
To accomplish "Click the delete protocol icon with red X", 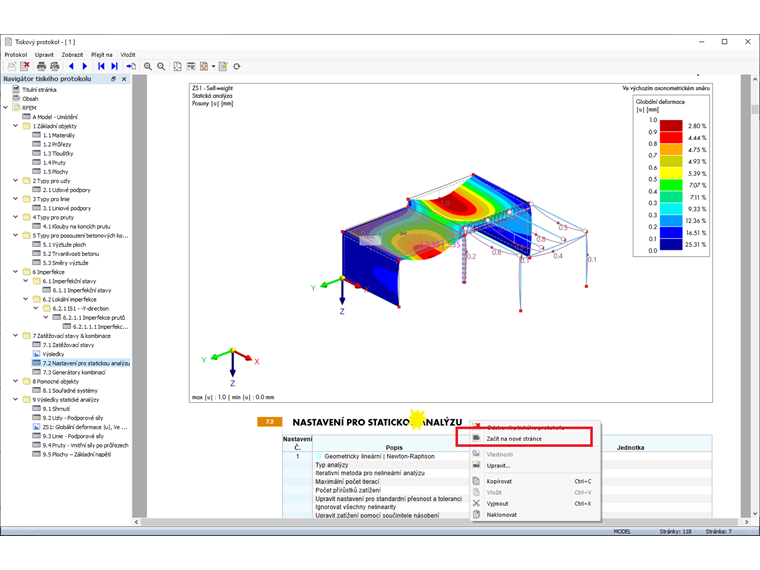I will pos(25,66).
